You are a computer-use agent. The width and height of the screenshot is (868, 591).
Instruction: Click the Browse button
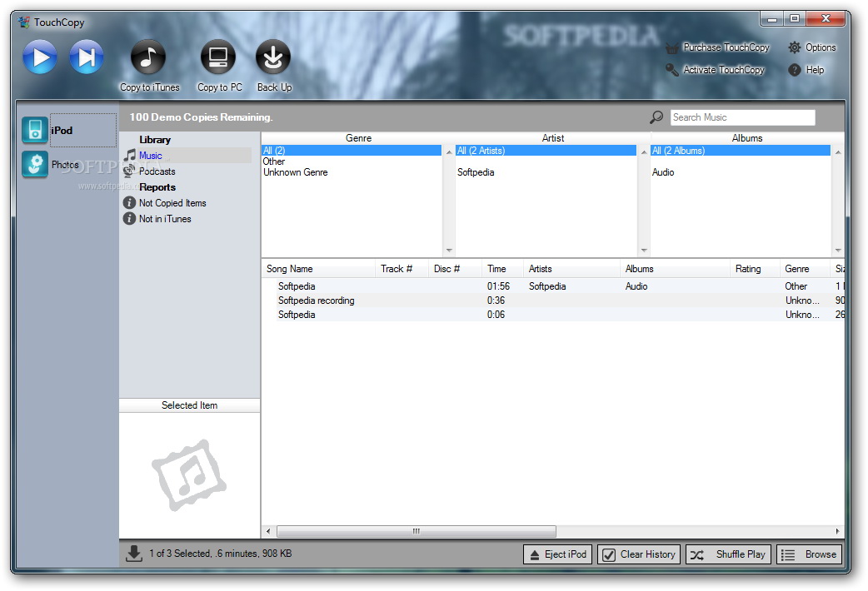coord(810,554)
